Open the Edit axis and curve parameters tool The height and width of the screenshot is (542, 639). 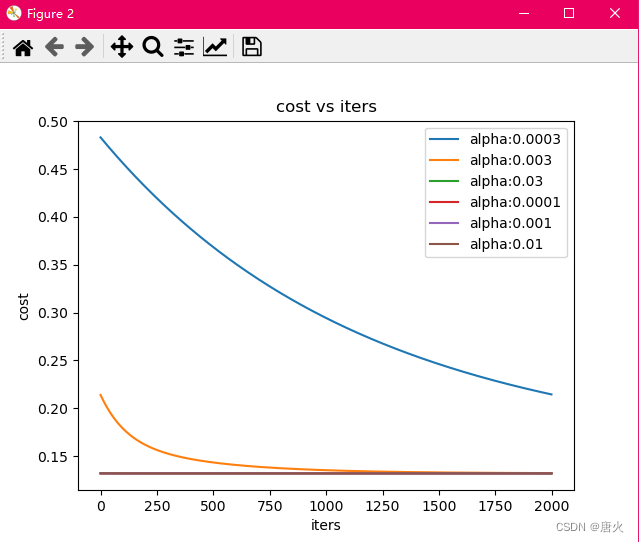click(x=215, y=46)
